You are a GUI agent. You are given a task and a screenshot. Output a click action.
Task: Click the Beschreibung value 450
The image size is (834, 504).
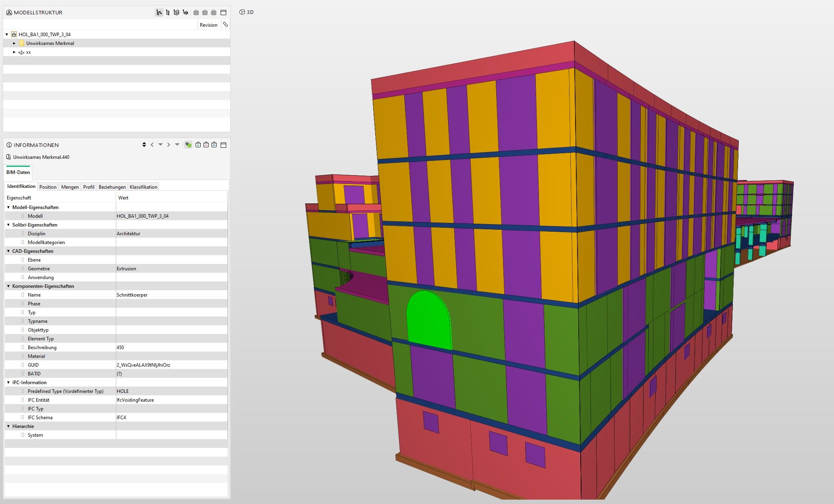[x=120, y=348]
